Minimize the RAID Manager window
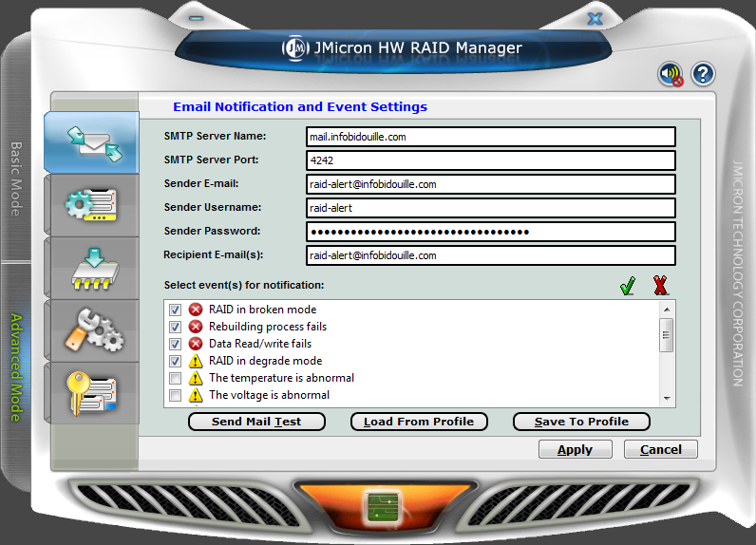The height and width of the screenshot is (545, 756). pyautogui.click(x=197, y=18)
